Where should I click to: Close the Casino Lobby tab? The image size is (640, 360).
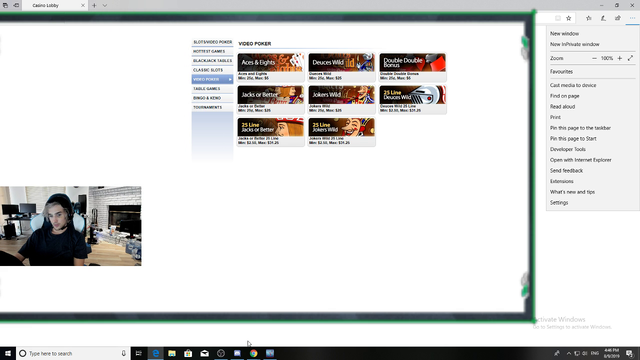(83, 5)
